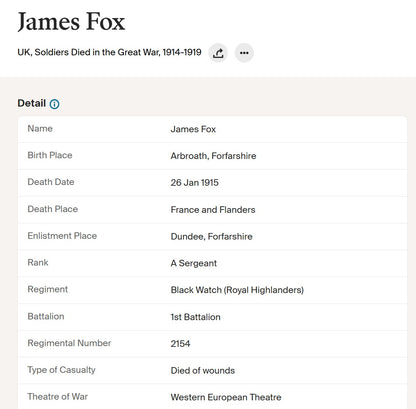Click the 1st Battalion value
Image resolution: width=416 pixels, height=409 pixels.
point(196,317)
